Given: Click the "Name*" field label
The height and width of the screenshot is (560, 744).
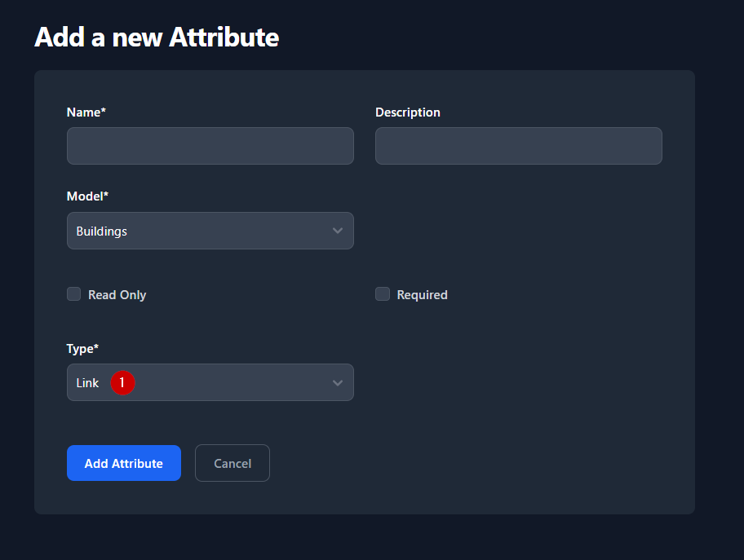Looking at the screenshot, I should pyautogui.click(x=86, y=112).
